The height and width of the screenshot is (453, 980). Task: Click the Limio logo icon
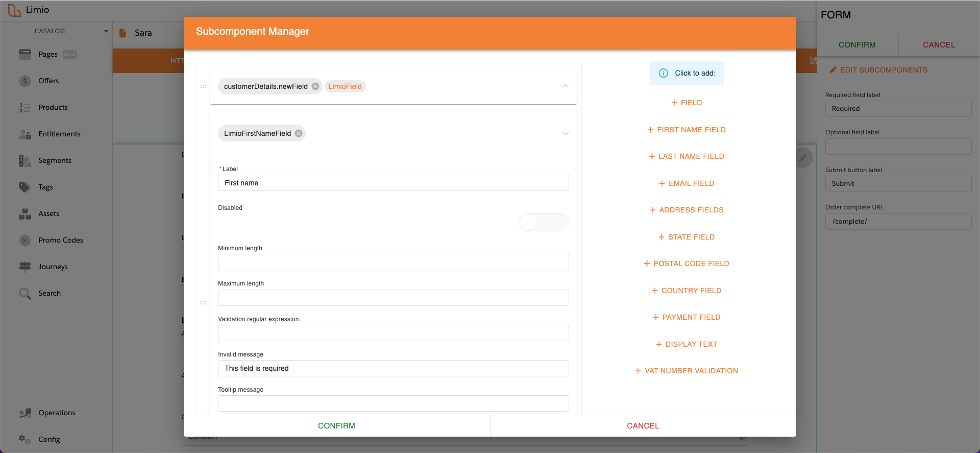(14, 10)
